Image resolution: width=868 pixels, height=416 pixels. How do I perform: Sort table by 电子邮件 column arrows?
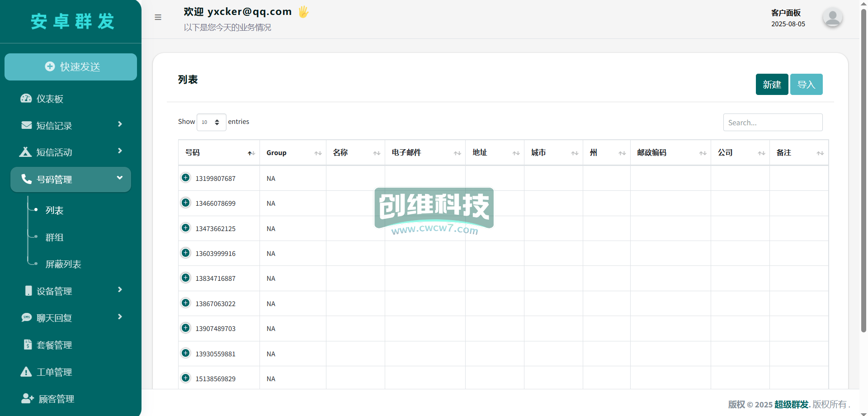tap(457, 153)
